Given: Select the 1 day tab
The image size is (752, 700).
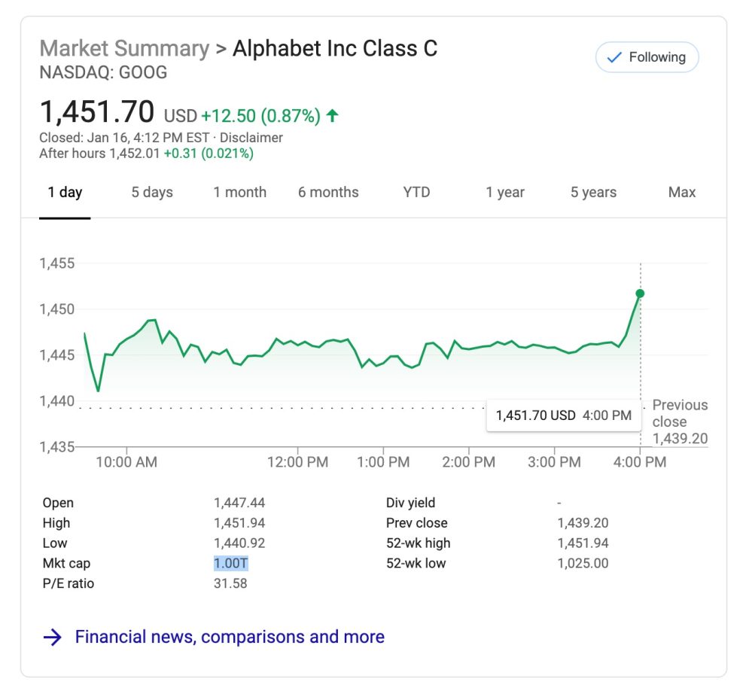Looking at the screenshot, I should pos(65,193).
